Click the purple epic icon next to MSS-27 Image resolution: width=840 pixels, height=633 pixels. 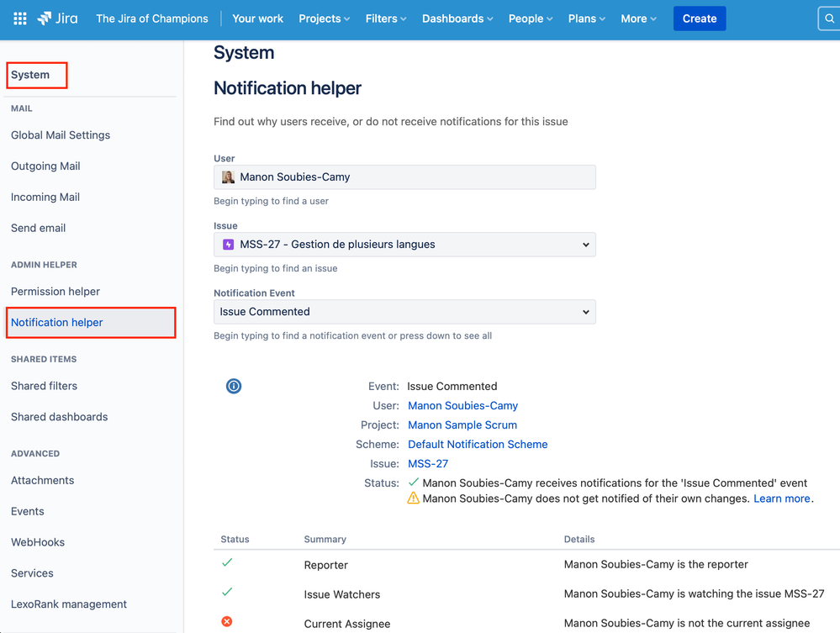coord(228,245)
